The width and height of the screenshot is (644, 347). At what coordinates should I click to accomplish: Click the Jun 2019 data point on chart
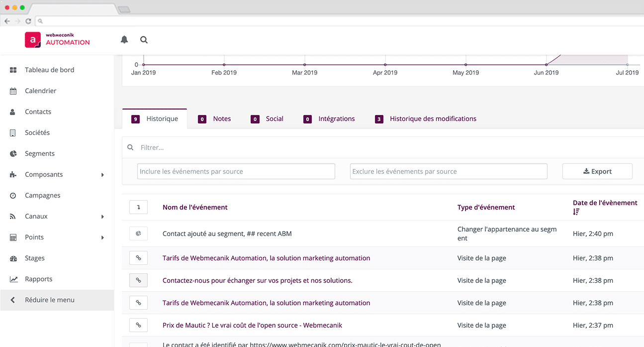[x=546, y=65]
